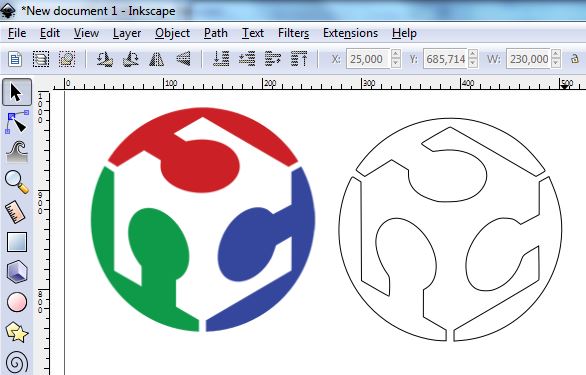Click the W width field showing 230,000
Viewport: 586px width, 375px height.
(x=528, y=59)
